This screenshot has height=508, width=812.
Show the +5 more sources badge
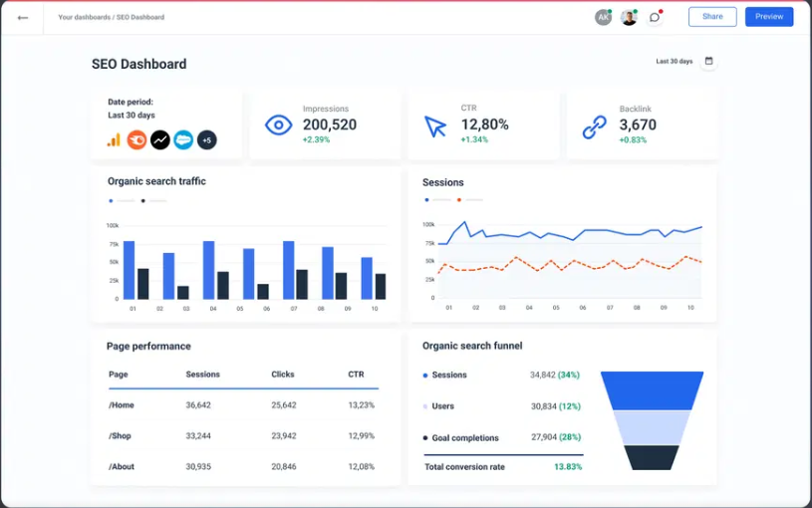[206, 139]
